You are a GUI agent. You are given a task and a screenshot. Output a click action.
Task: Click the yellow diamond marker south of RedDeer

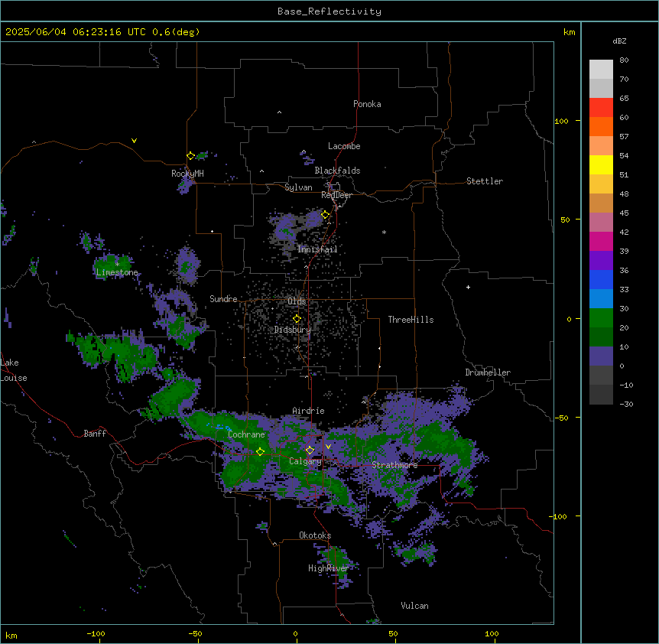click(x=326, y=215)
